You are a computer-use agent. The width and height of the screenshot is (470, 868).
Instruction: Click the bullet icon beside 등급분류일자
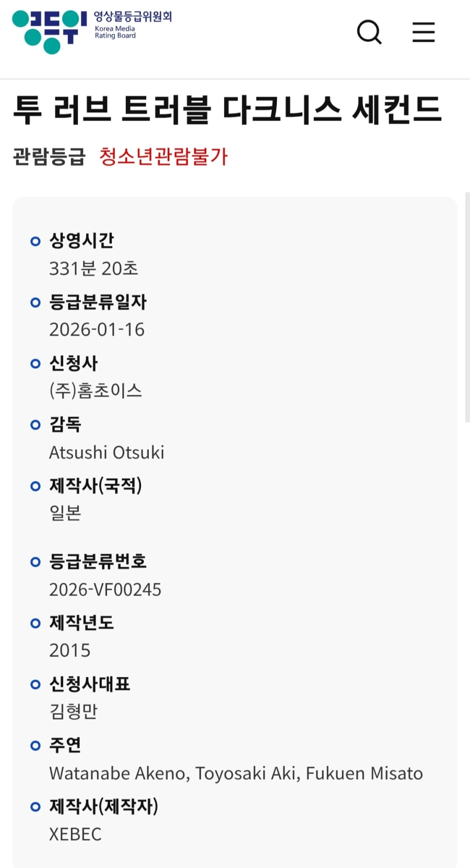coord(35,302)
